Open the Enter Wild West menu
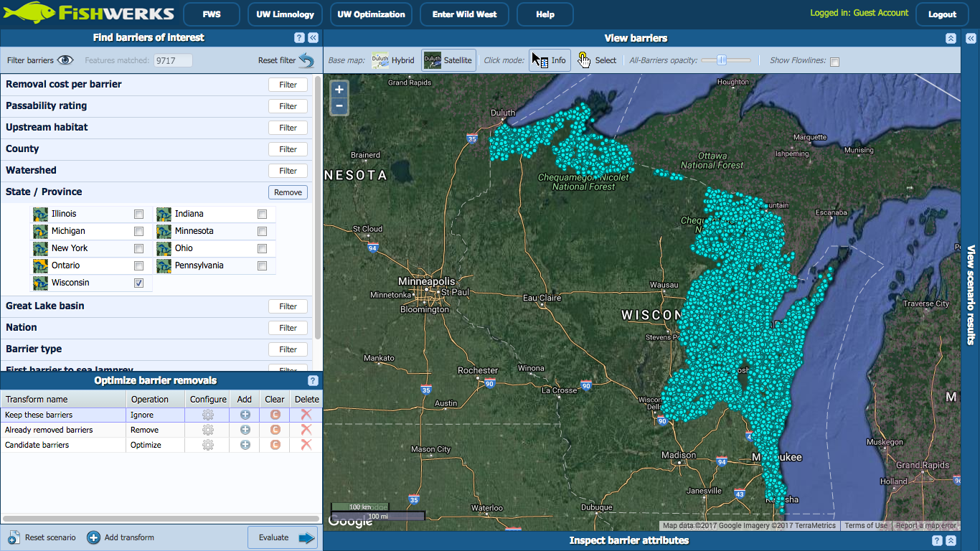The image size is (980, 551). (465, 14)
